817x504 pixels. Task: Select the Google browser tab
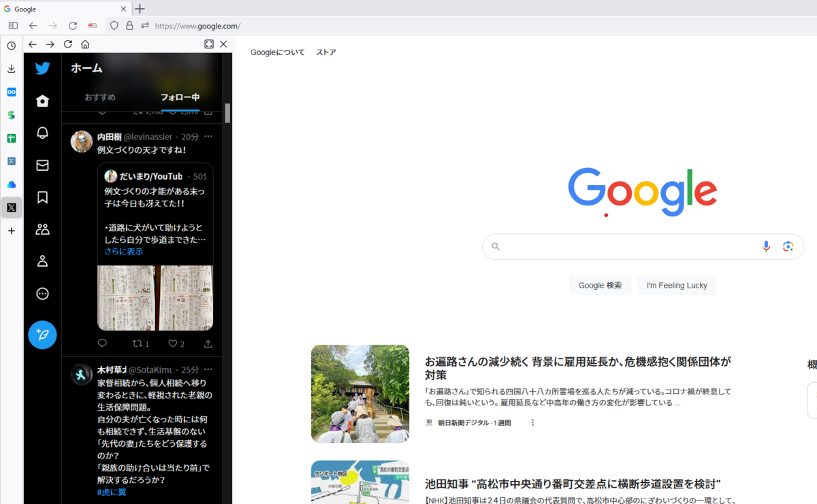[x=65, y=9]
